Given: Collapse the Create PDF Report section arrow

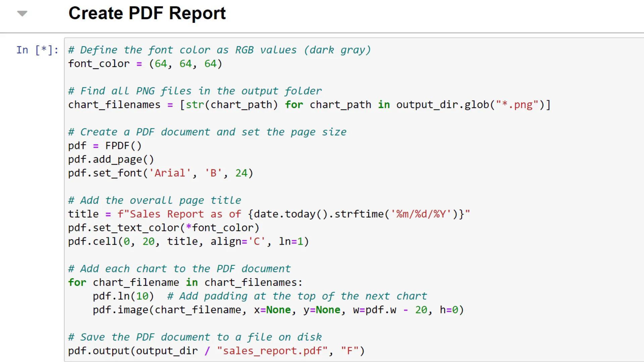Looking at the screenshot, I should [x=22, y=13].
